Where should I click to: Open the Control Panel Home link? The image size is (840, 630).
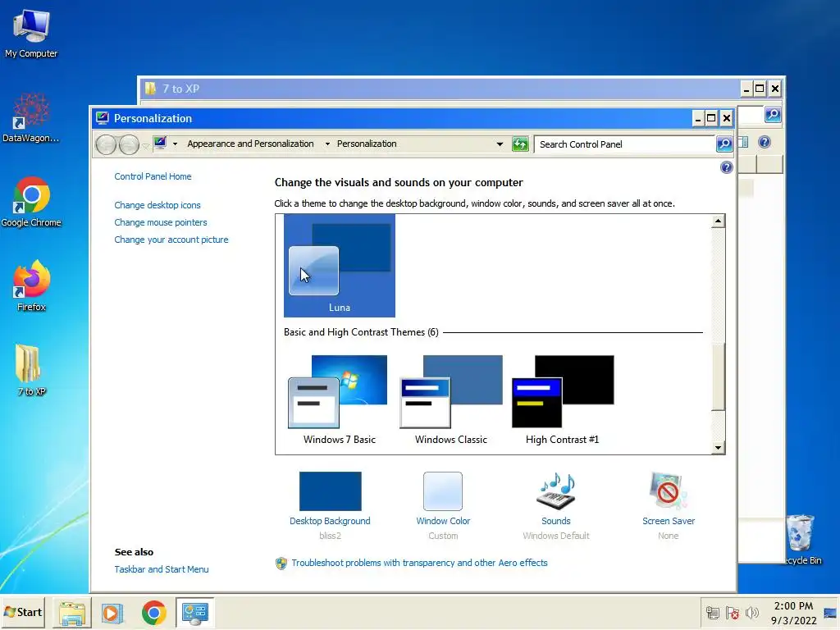[153, 176]
